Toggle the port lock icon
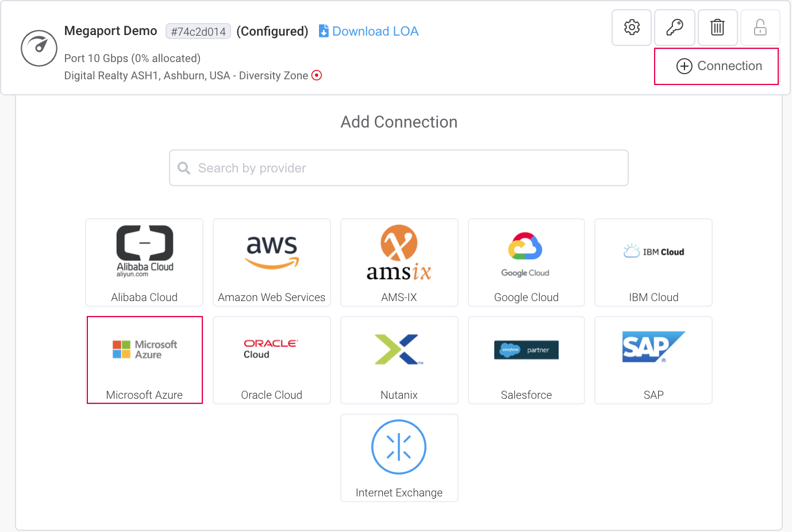Screen dimensions: 792x532 (760, 28)
